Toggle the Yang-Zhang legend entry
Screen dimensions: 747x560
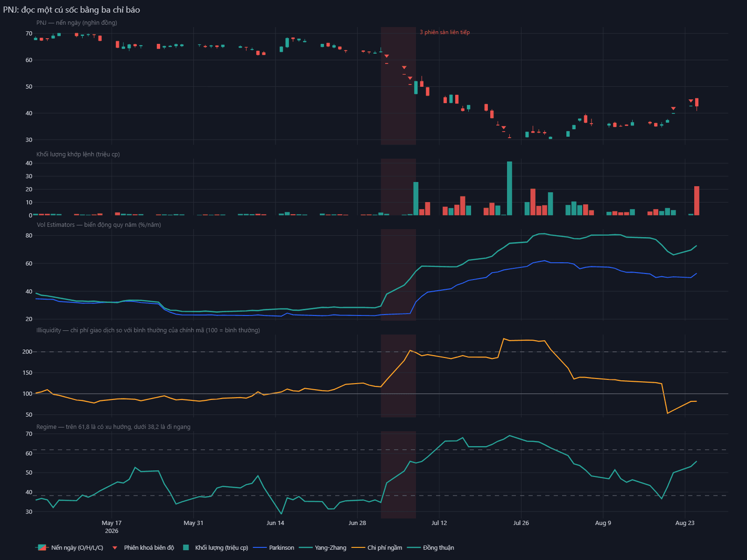323,547
